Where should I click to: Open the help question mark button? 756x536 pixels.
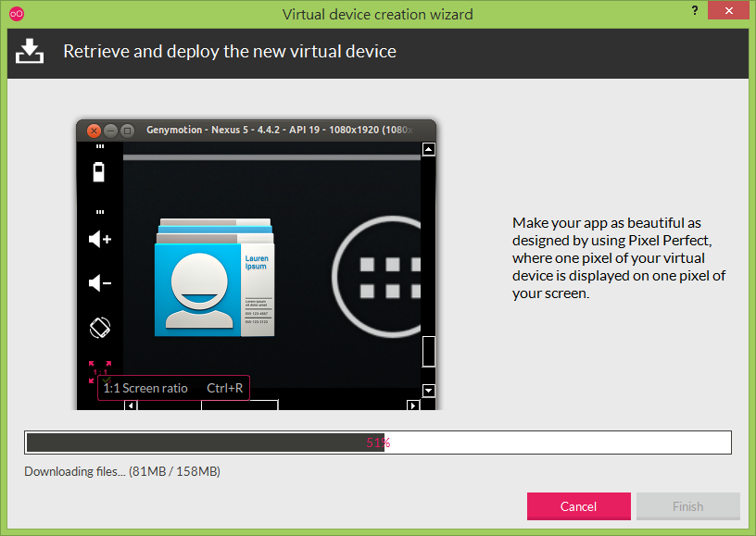[695, 10]
